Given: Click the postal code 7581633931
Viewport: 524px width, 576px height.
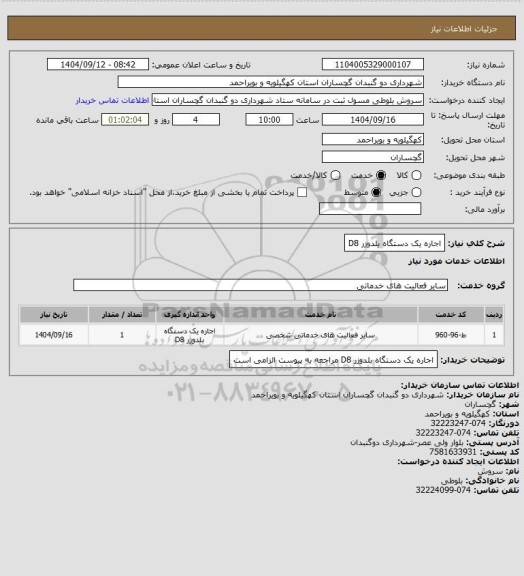Looking at the screenshot, I should pos(452,451).
